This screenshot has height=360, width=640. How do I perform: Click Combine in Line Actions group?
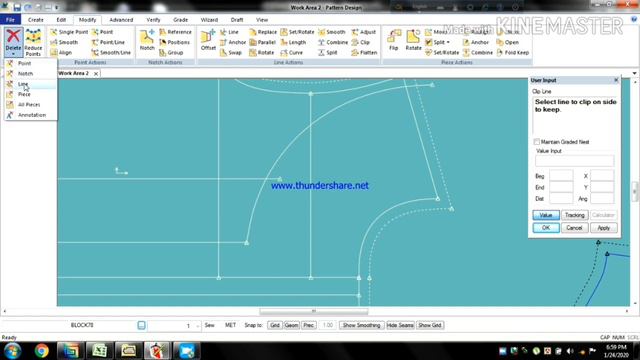333,42
